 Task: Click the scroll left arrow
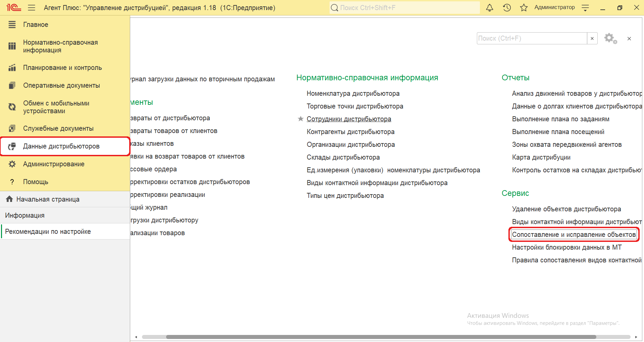click(x=136, y=337)
